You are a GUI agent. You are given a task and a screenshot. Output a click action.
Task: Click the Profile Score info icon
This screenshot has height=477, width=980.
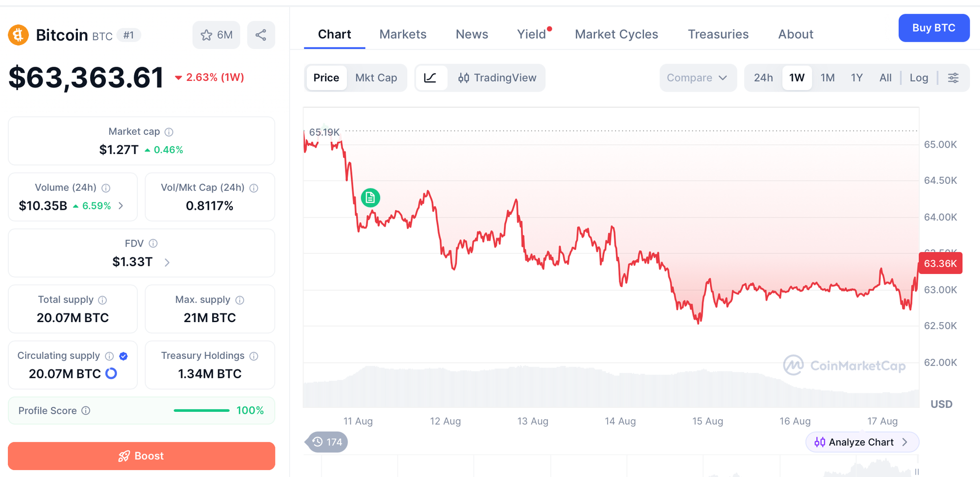pos(86,411)
